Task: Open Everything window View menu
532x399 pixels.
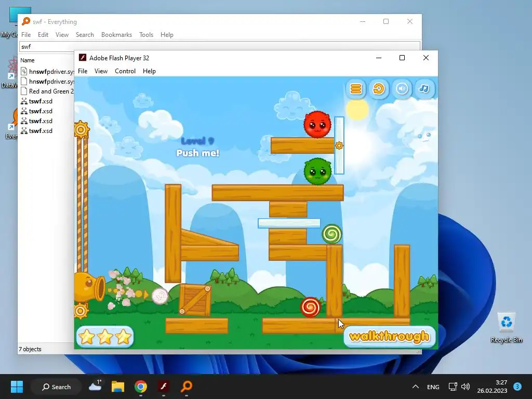Action: pyautogui.click(x=62, y=35)
